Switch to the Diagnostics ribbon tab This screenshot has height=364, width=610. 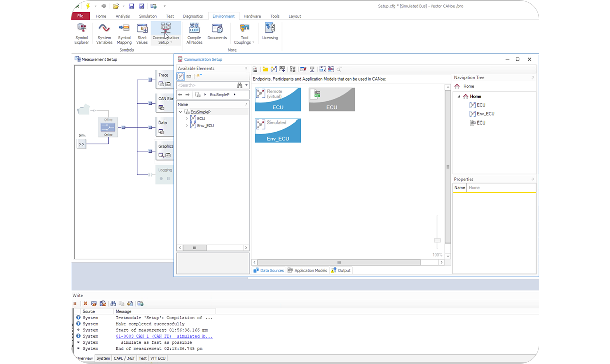tap(193, 16)
